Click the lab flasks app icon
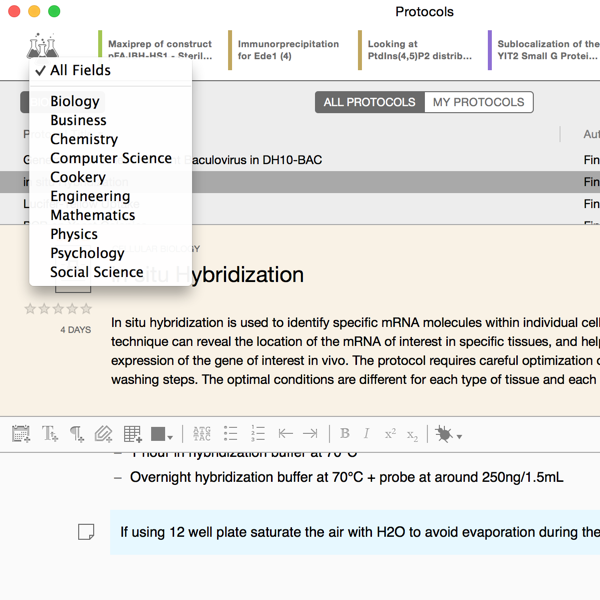This screenshot has height=600, width=600. click(x=42, y=45)
